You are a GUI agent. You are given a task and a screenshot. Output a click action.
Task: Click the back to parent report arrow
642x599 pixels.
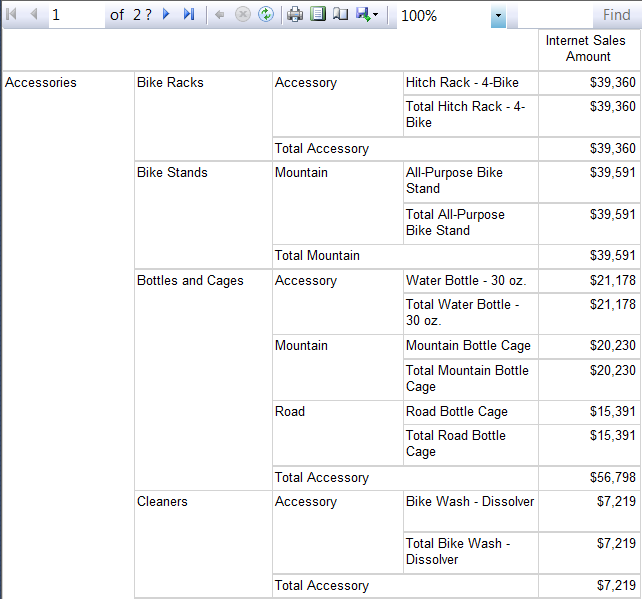pos(219,15)
